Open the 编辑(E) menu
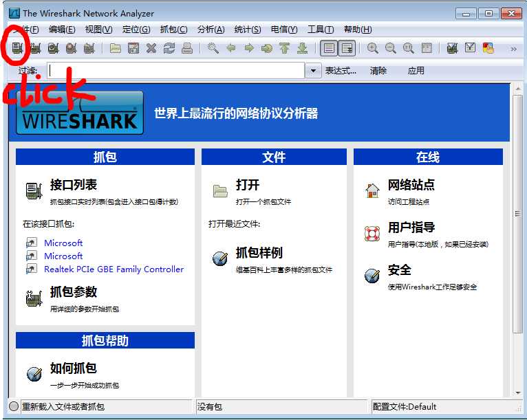The image size is (527, 420). 62,30
